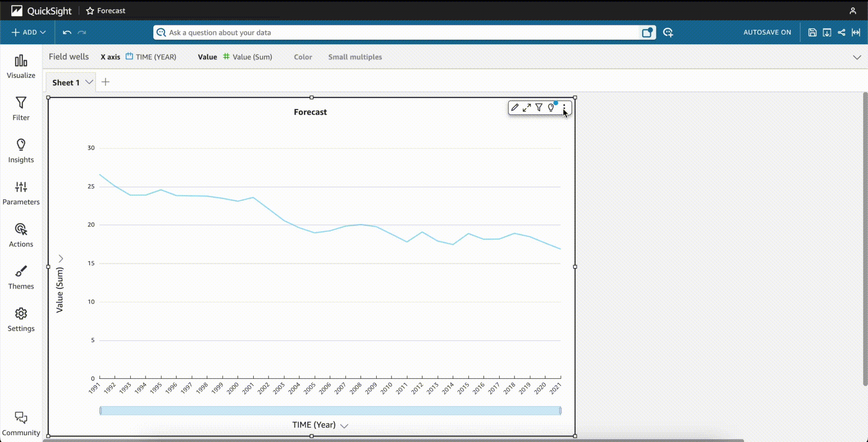Click the x-axis range slider bar

(330, 410)
